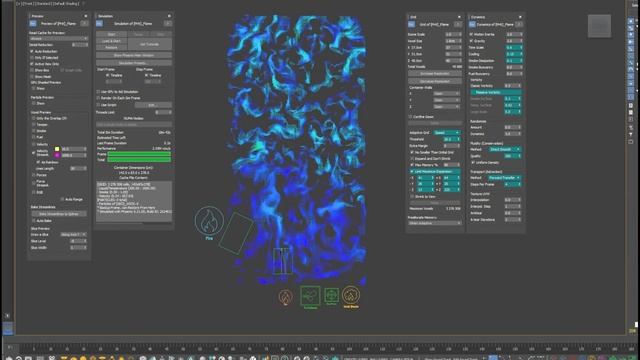Click the node picker button in Simulation panel
The height and width of the screenshot is (360, 640).
point(168,24)
